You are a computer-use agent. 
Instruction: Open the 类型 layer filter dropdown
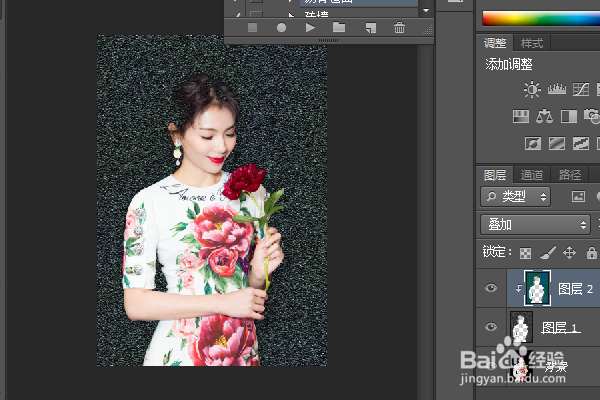pos(515,197)
